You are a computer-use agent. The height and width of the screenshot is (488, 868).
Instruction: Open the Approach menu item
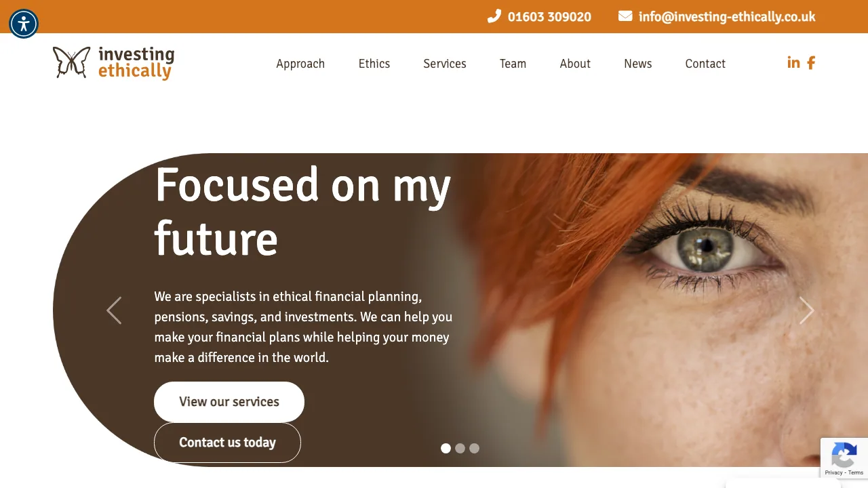tap(300, 64)
